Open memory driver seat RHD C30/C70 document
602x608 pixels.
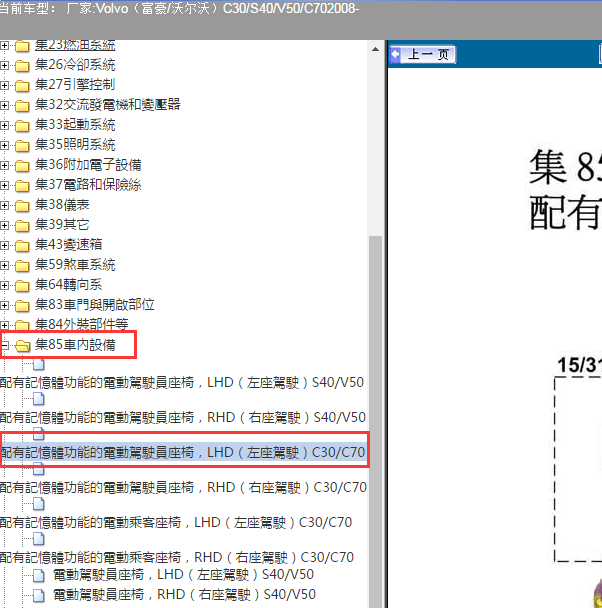click(x=183, y=487)
